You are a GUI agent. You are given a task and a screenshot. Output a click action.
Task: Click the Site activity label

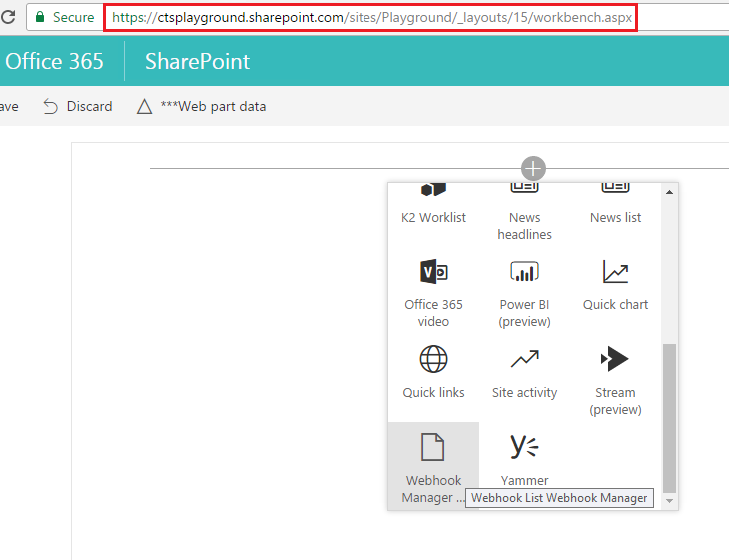[x=525, y=392]
